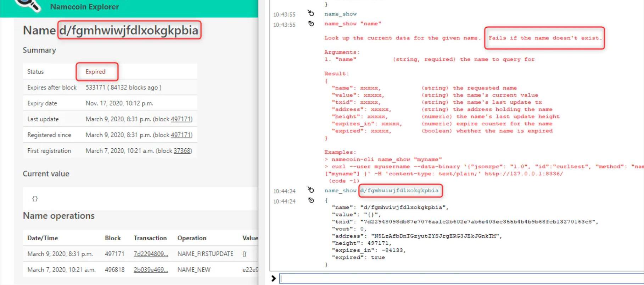
Task: Open transaction 7d2294809... link
Action: [x=151, y=254]
